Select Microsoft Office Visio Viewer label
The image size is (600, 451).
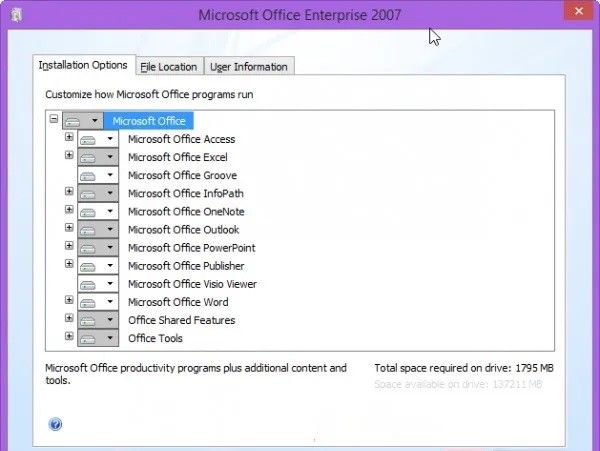(192, 284)
